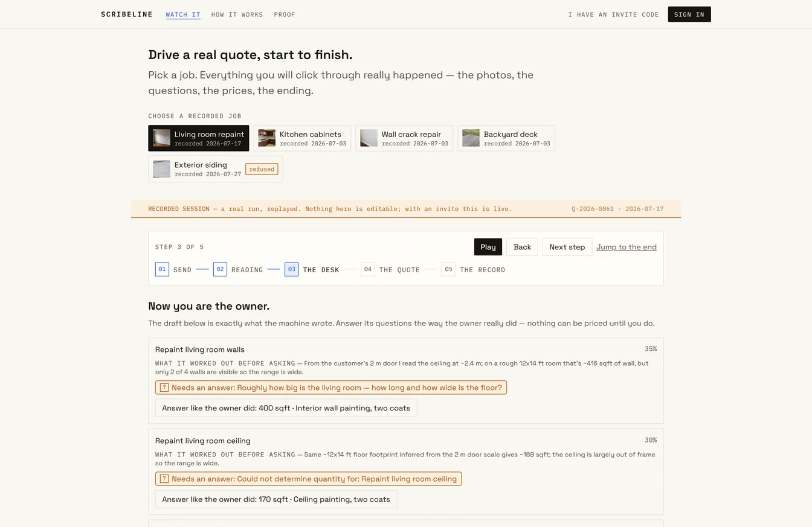Click the Wall crack repair thumbnail
This screenshot has height=527, width=812.
369,138
